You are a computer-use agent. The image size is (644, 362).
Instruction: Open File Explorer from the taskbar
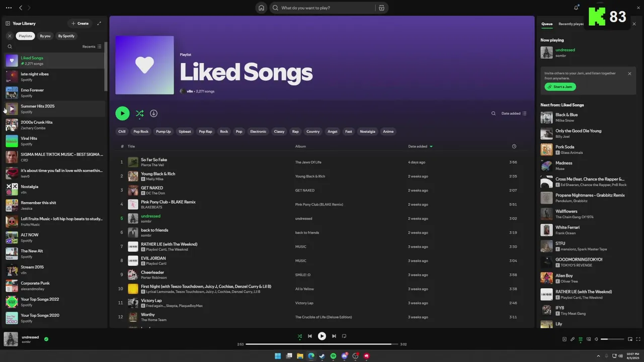(300, 356)
